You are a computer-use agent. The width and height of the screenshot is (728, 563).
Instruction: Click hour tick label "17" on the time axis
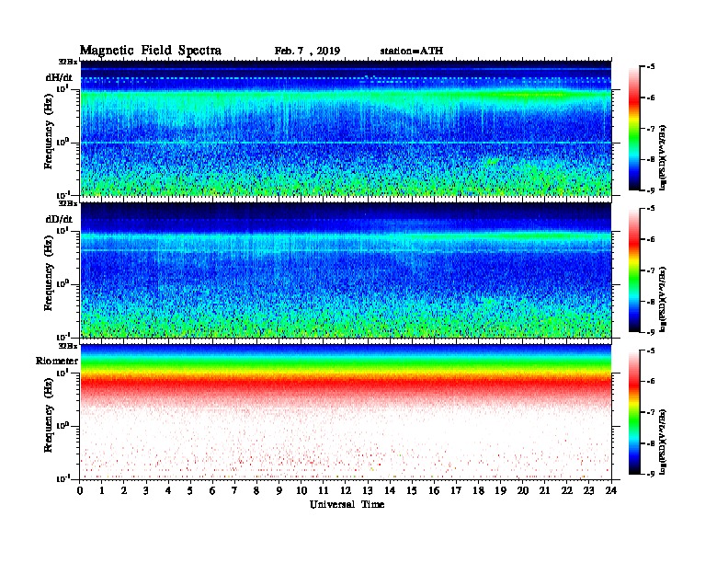pos(457,491)
